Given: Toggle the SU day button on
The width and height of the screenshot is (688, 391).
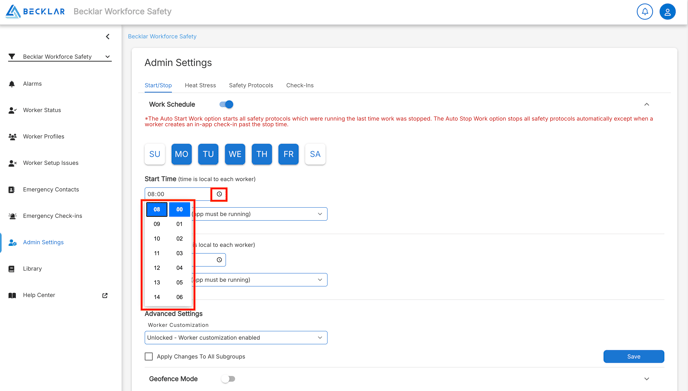Looking at the screenshot, I should click(x=154, y=154).
